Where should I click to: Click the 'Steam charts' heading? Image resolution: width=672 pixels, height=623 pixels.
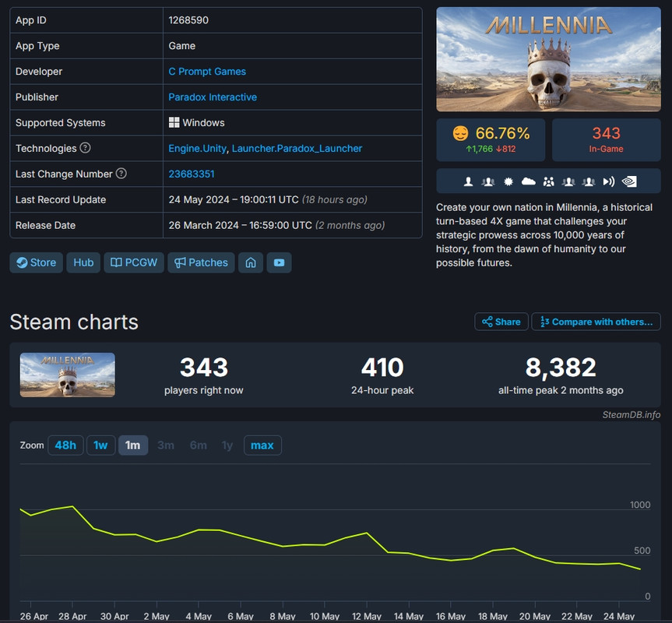point(74,322)
